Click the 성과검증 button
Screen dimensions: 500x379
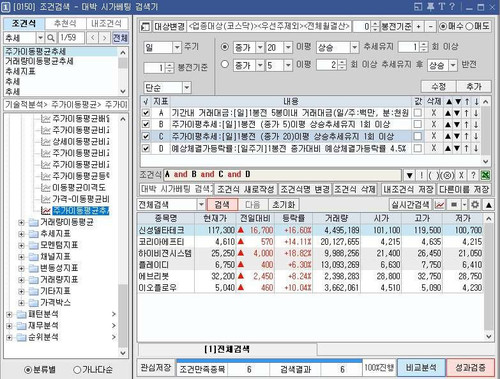click(470, 368)
